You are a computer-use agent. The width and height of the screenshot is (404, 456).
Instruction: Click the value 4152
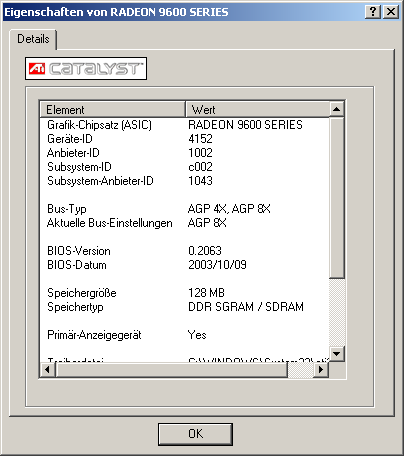(x=200, y=139)
